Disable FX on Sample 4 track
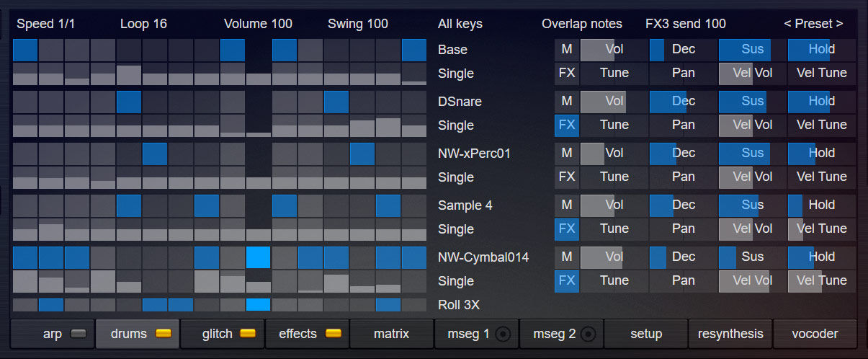 567,229
